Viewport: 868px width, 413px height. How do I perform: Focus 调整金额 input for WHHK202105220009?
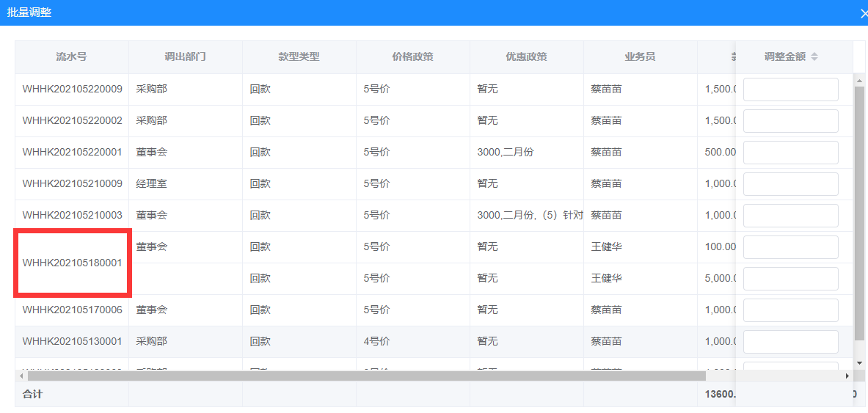pyautogui.click(x=790, y=89)
